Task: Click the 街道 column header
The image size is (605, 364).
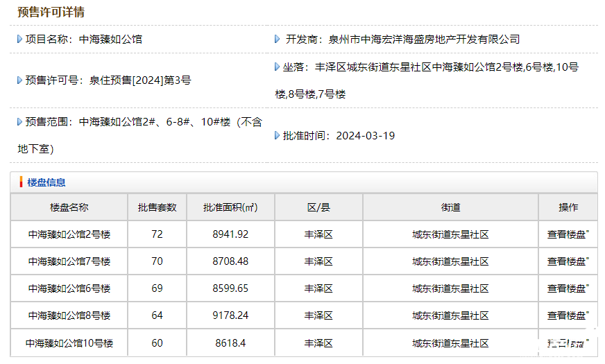Action: [x=451, y=207]
